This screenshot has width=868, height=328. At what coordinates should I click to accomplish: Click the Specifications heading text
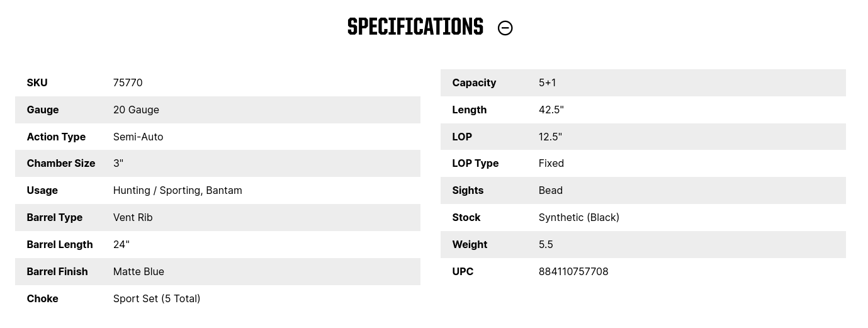[x=415, y=27]
